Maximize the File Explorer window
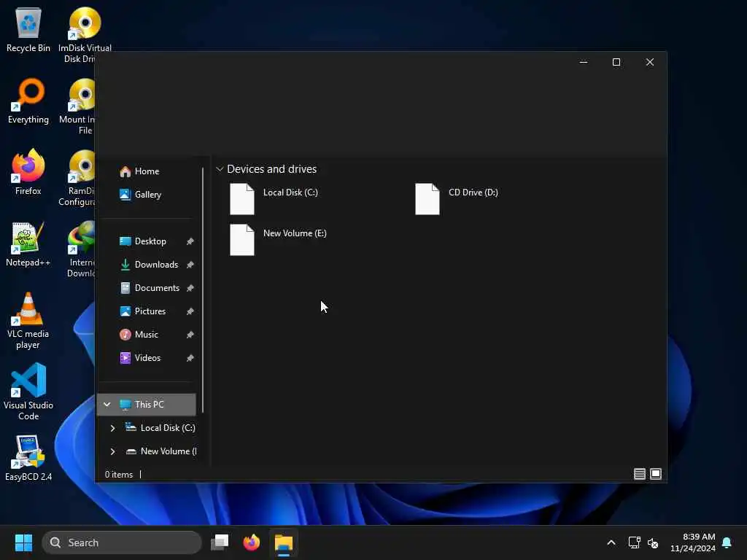The height and width of the screenshot is (560, 747). (616, 63)
